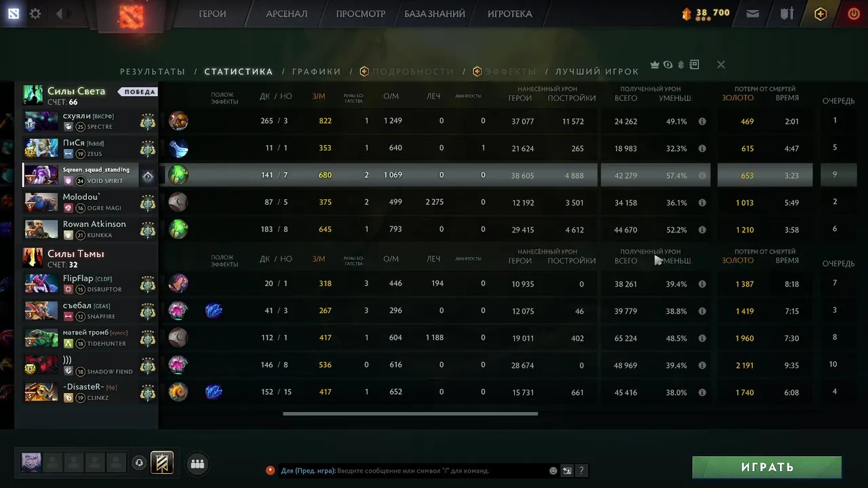Go back with the left arrow
The image size is (868, 488).
click(59, 14)
